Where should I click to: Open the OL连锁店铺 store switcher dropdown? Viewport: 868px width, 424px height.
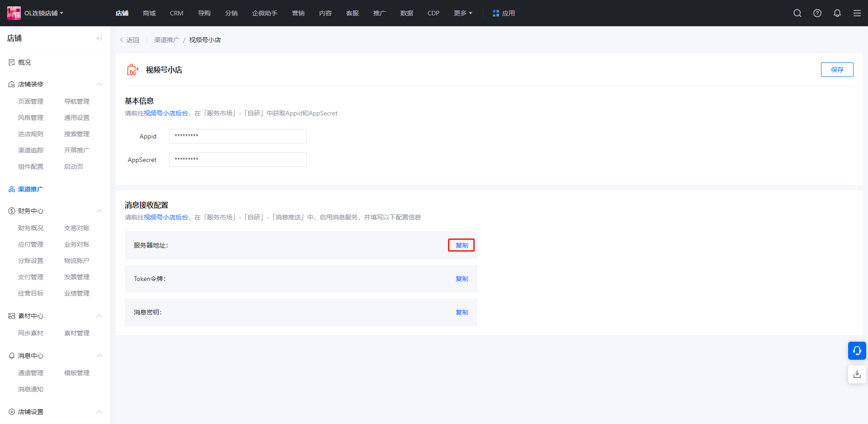[44, 13]
